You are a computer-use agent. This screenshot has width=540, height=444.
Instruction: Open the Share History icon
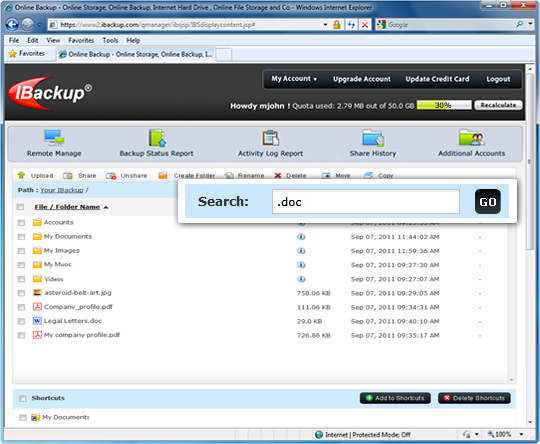coord(373,138)
